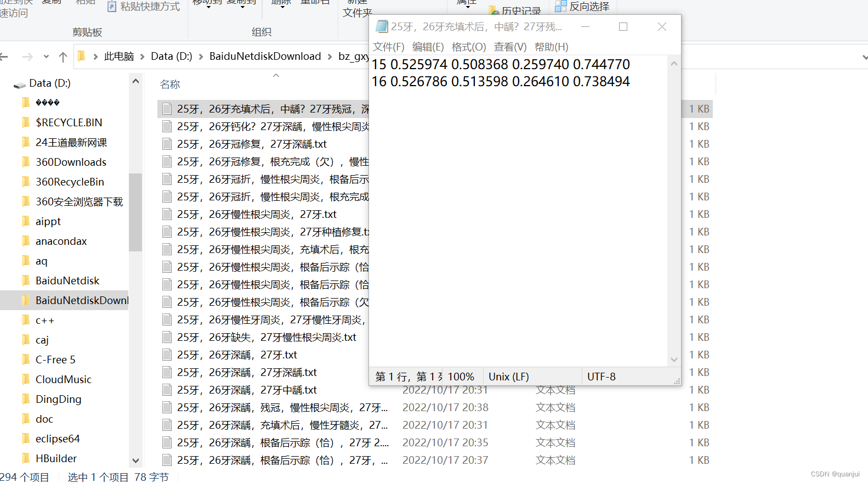Click text file icon of 25牙，26牙钙化 row
Image resolution: width=868 pixels, height=483 pixels.
(x=167, y=126)
